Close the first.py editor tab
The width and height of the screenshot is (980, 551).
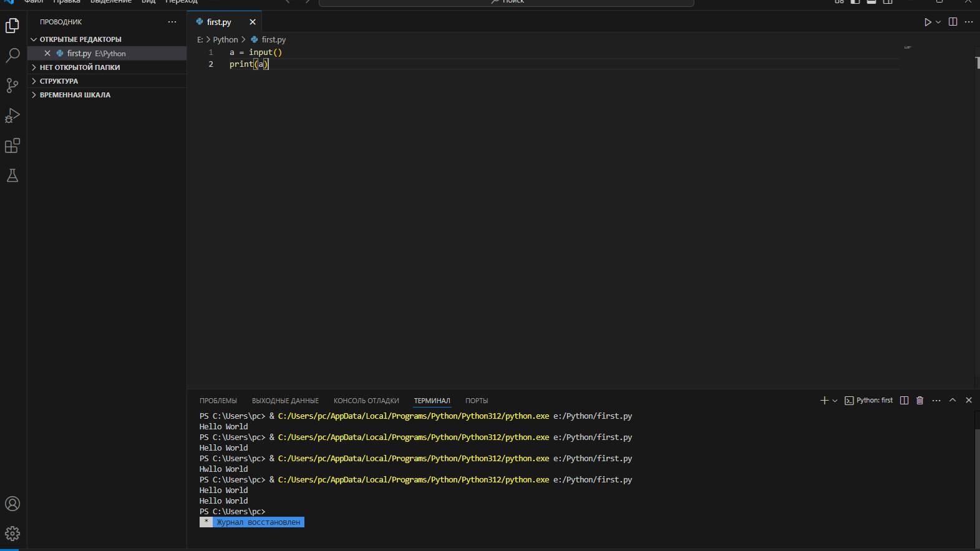tap(253, 22)
